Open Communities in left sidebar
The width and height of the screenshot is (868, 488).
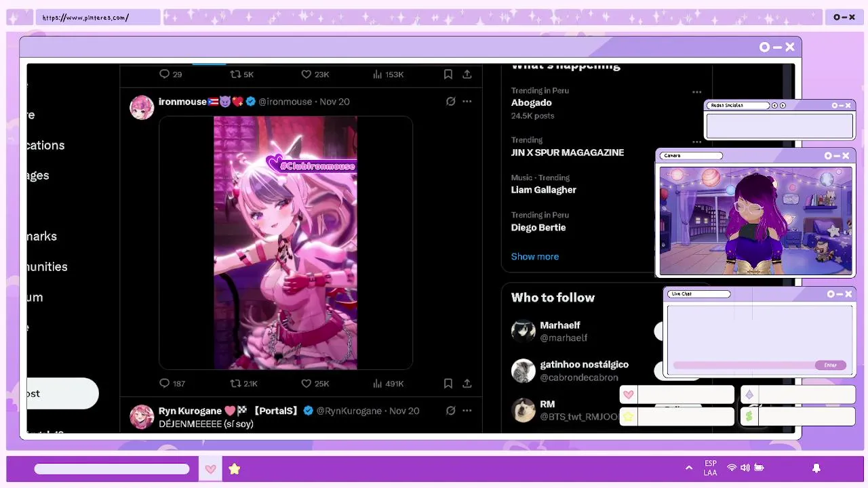coord(47,266)
